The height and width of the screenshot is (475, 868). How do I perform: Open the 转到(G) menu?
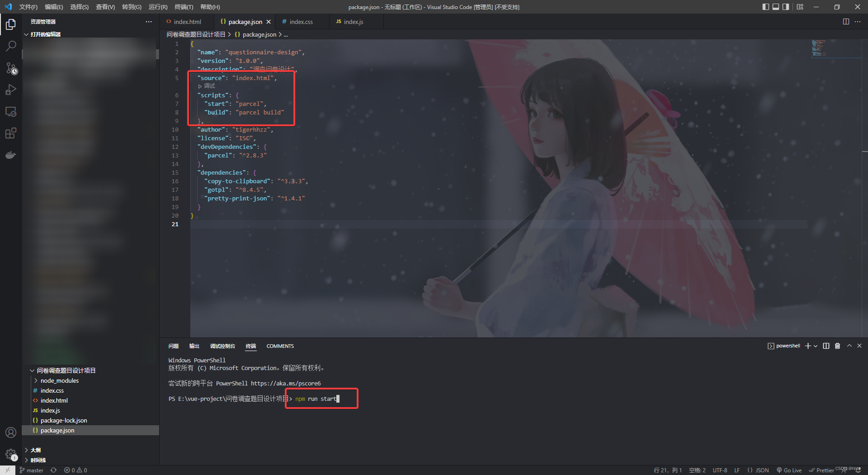click(132, 7)
